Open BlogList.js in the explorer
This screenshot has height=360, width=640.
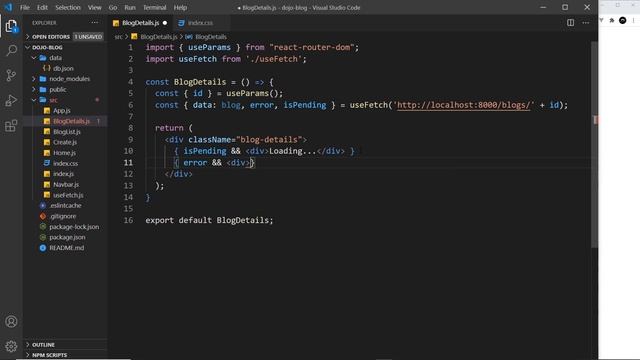pyautogui.click(x=67, y=132)
